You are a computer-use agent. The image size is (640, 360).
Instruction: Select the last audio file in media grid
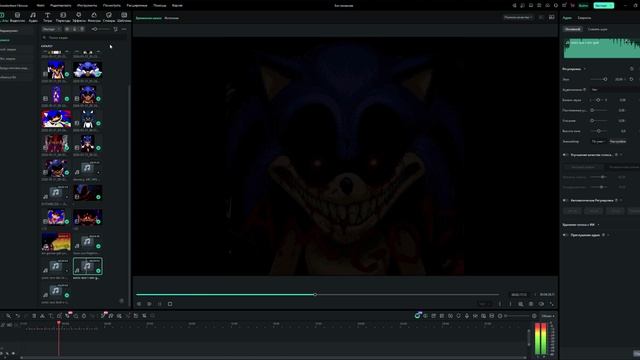[56, 291]
